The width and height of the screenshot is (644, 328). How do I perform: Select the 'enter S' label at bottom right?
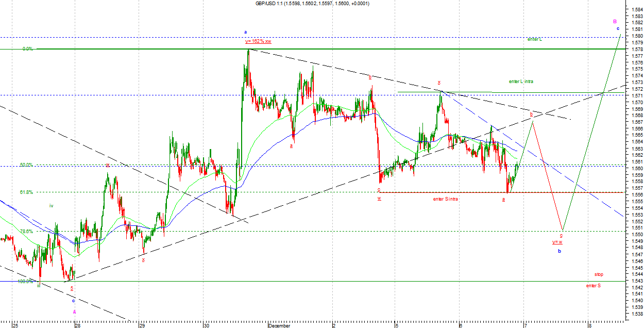pyautogui.click(x=593, y=285)
